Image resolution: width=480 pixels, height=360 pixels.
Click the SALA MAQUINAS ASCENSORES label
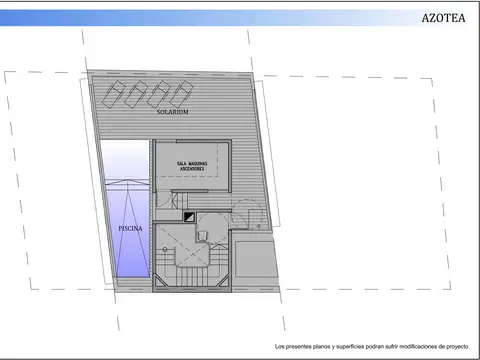click(192, 166)
